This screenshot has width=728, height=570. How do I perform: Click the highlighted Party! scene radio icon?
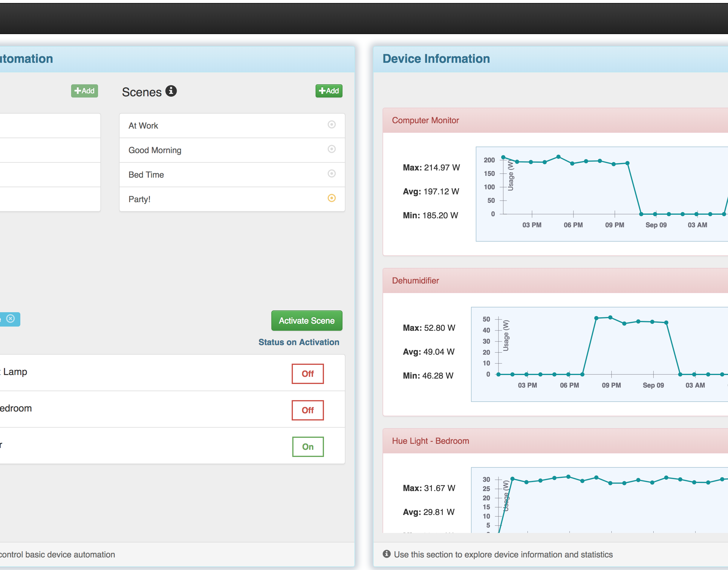(331, 198)
